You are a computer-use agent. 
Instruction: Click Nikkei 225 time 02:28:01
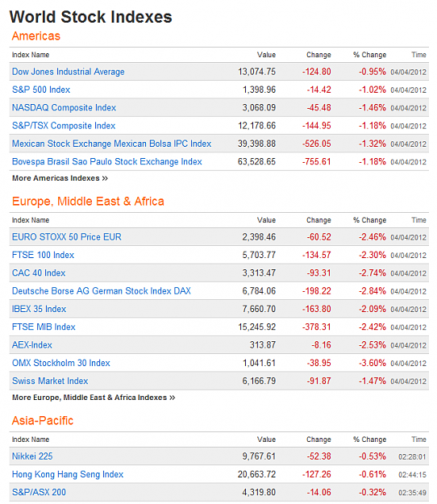pyautogui.click(x=412, y=456)
